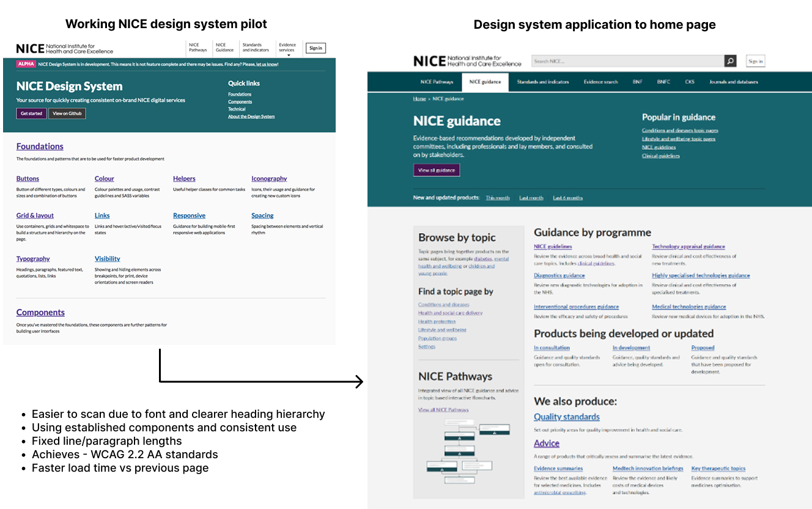The height and width of the screenshot is (509, 812).
Task: Open the Foundations heading link
Action: (x=40, y=146)
